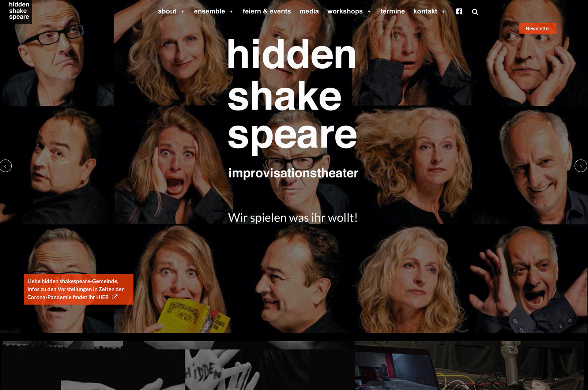Go to previous slide arrow

coord(6,166)
